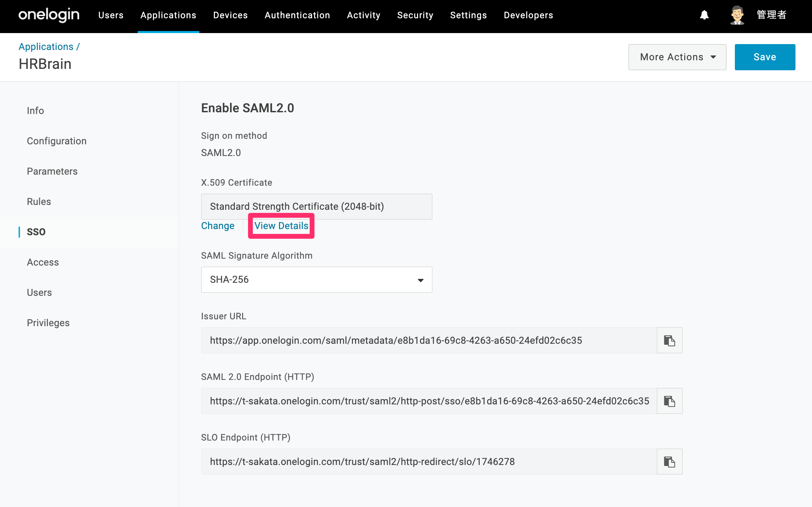
Task: Click the administrator avatar picture
Action: pyautogui.click(x=737, y=15)
